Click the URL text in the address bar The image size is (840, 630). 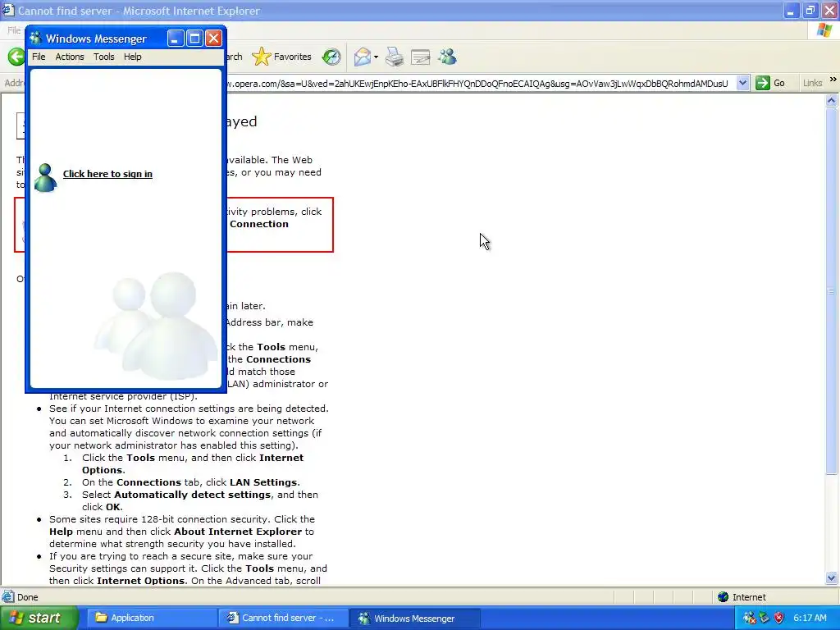pyautogui.click(x=477, y=84)
